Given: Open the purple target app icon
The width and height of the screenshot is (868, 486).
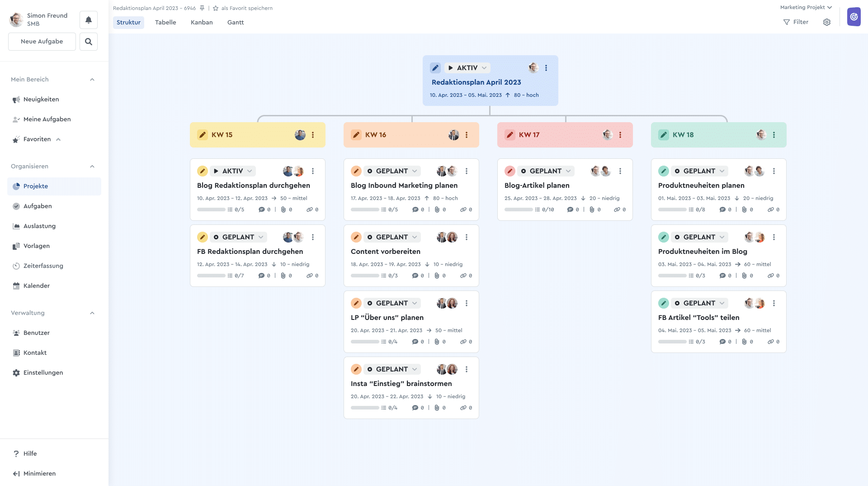Looking at the screenshot, I should [x=854, y=17].
